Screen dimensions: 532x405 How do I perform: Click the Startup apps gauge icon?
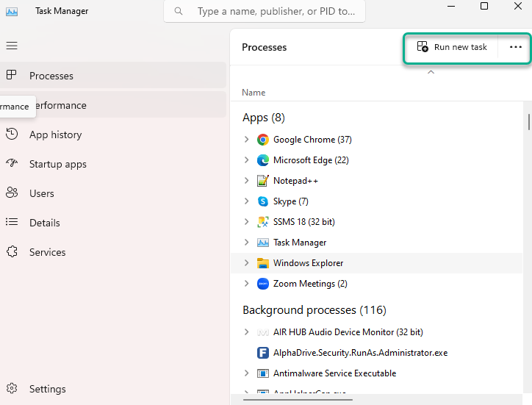pos(12,163)
